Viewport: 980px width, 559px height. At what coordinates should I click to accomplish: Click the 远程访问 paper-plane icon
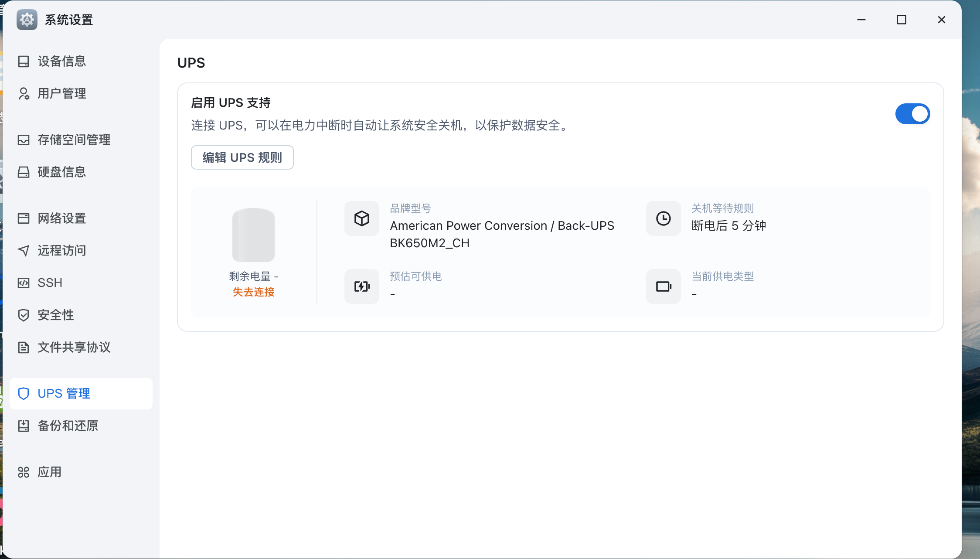[x=24, y=251]
